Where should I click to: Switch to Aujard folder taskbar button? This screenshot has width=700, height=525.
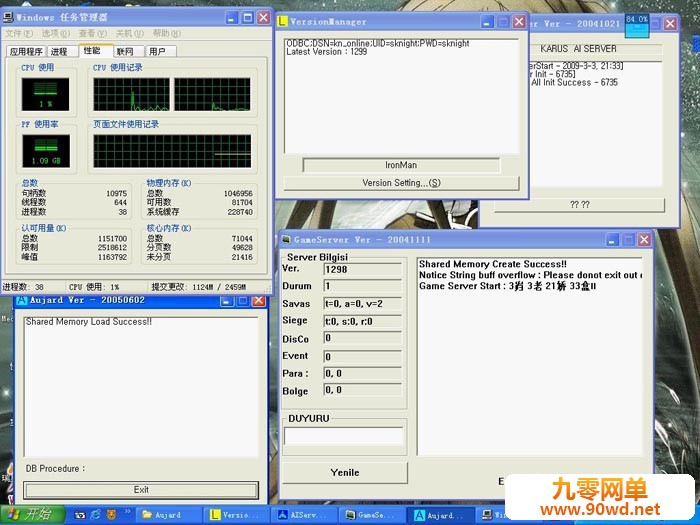169,515
